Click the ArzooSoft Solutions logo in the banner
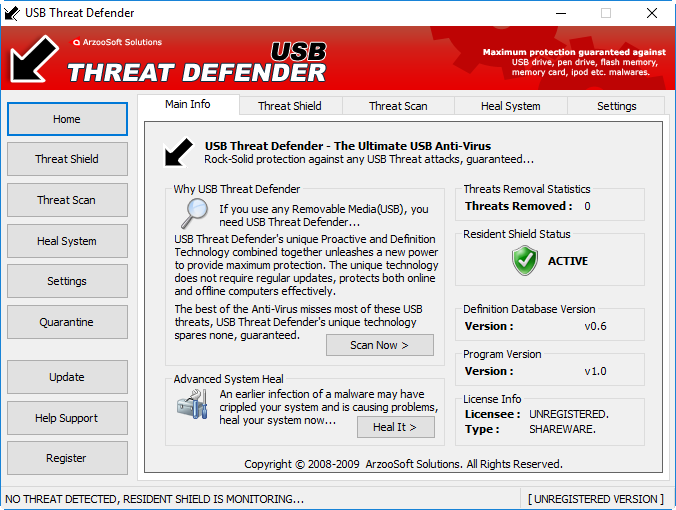 pyautogui.click(x=117, y=42)
